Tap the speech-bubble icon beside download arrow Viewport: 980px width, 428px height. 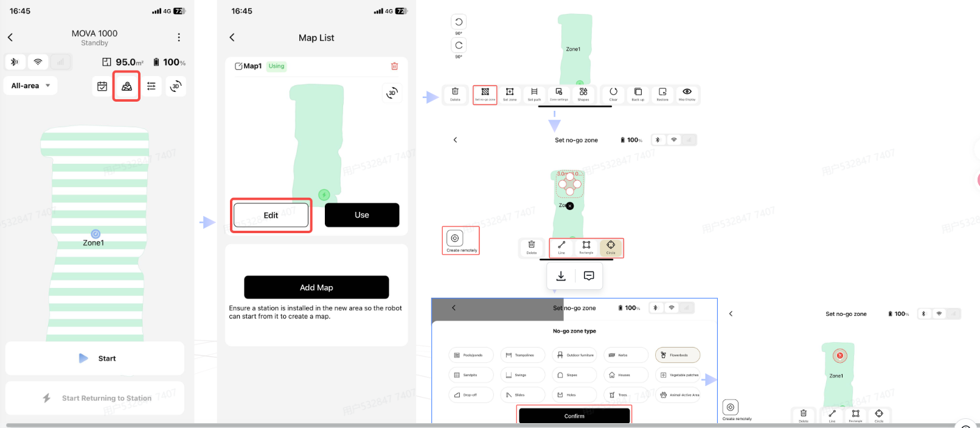589,276
